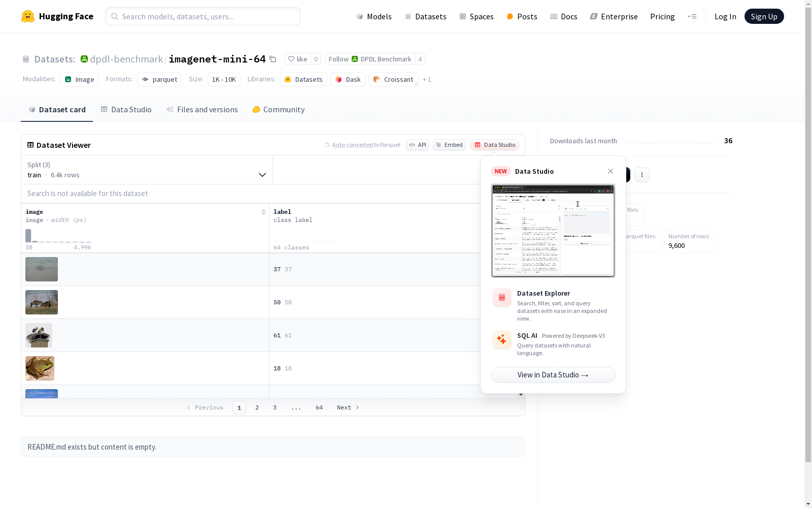Go to page 2 of the viewer
Screen dimensions: 812x508
257,407
